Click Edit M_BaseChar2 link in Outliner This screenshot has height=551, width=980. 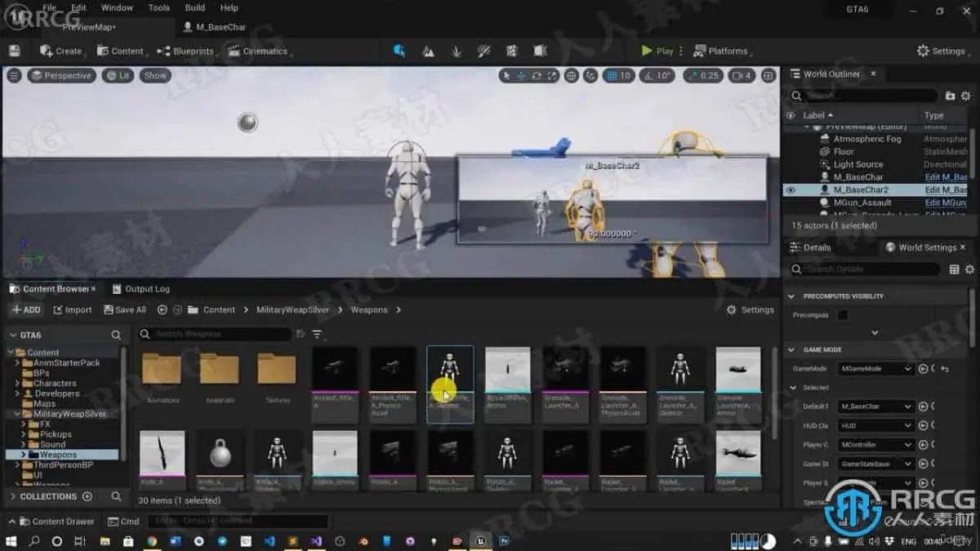tap(946, 189)
